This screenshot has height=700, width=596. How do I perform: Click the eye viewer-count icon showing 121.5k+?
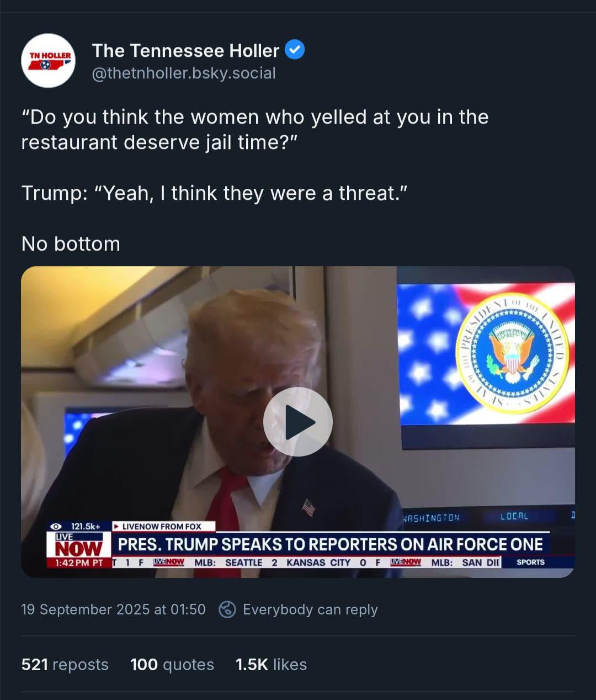click(x=55, y=527)
